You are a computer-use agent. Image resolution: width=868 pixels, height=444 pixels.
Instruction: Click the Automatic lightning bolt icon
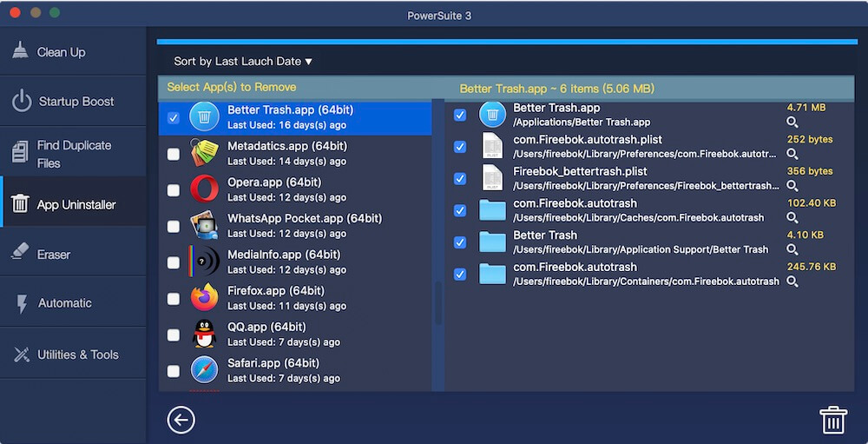point(22,304)
